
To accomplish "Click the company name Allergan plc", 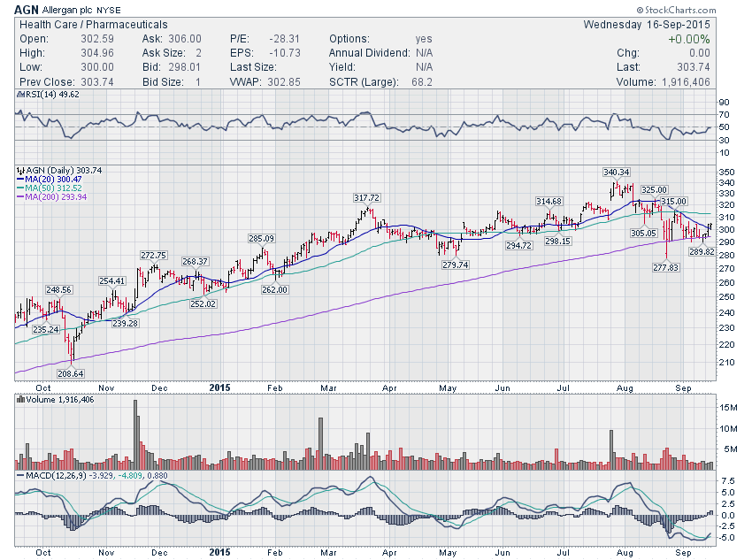I will 67,10.
